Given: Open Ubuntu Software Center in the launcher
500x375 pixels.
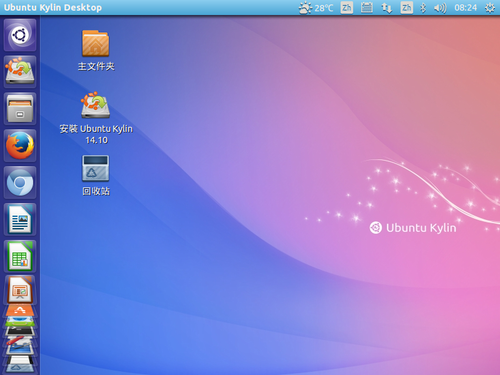Looking at the screenshot, I should tap(20, 310).
